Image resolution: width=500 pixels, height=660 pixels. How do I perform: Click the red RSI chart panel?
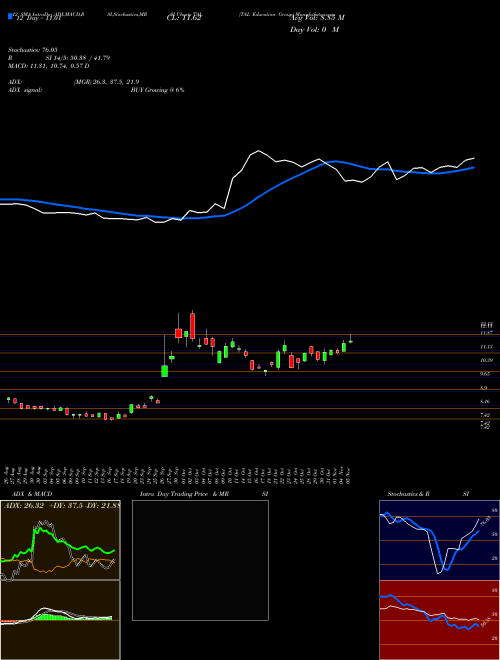pyautogui.click(x=439, y=620)
